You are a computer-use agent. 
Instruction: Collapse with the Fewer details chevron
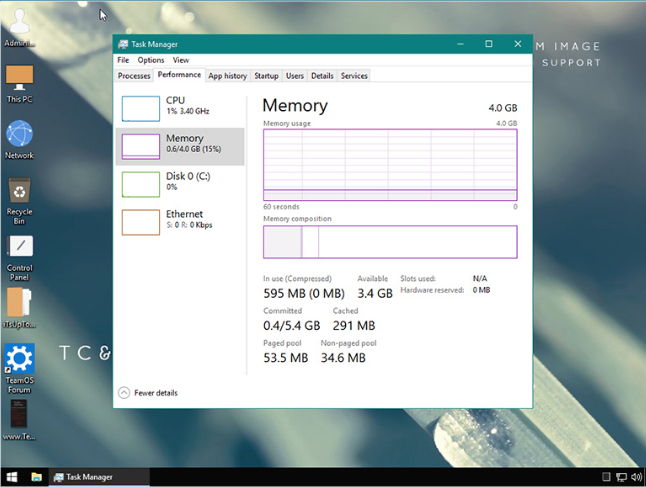pos(124,393)
